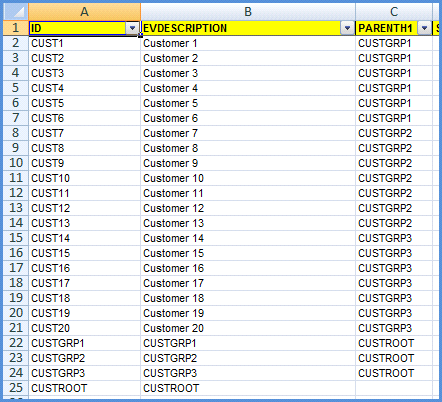Select row 1 header
The width and height of the screenshot is (442, 402).
tap(16, 28)
